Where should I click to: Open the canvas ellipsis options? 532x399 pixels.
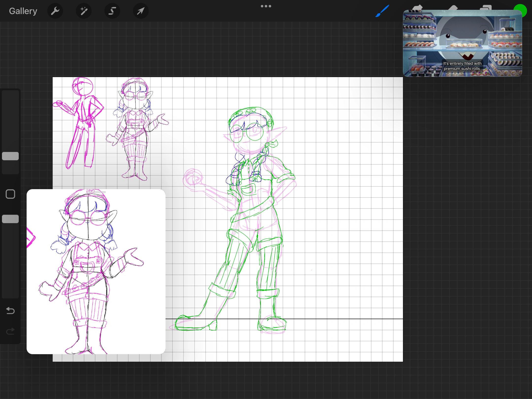(x=266, y=6)
